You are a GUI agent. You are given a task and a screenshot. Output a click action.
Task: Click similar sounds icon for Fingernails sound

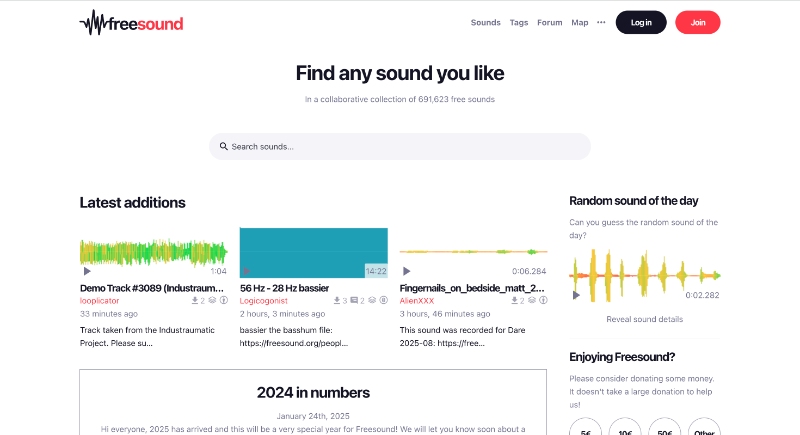click(532, 300)
